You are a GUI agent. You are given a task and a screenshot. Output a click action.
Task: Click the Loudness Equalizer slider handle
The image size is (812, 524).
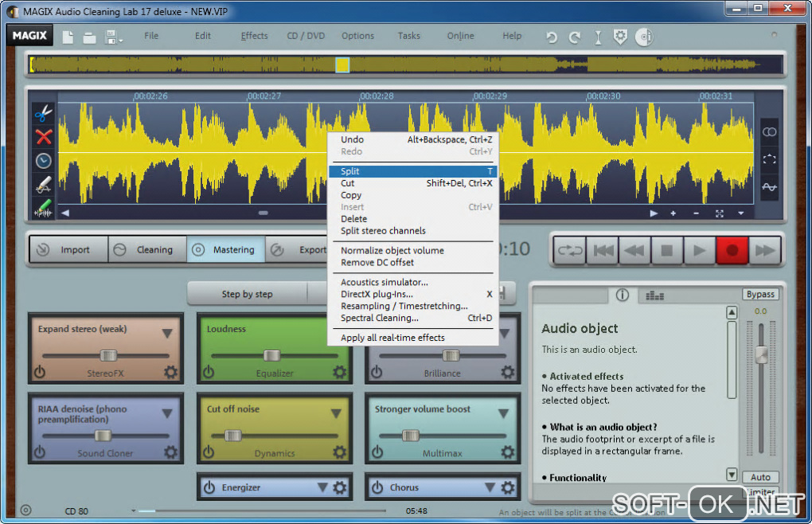pyautogui.click(x=272, y=355)
